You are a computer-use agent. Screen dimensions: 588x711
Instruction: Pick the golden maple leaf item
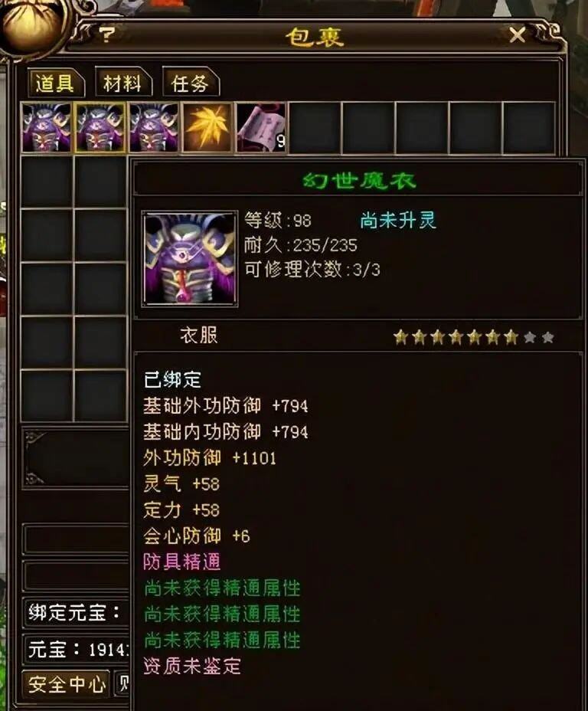(207, 127)
